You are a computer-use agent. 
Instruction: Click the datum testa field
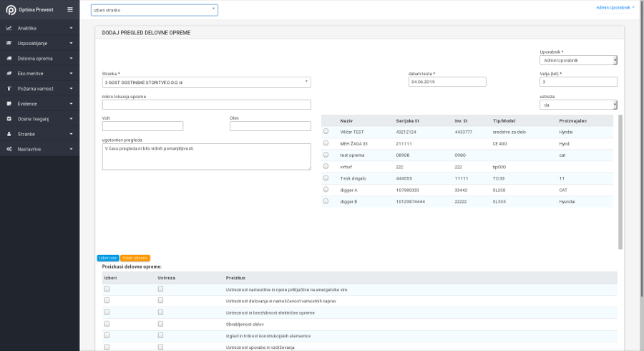point(447,82)
